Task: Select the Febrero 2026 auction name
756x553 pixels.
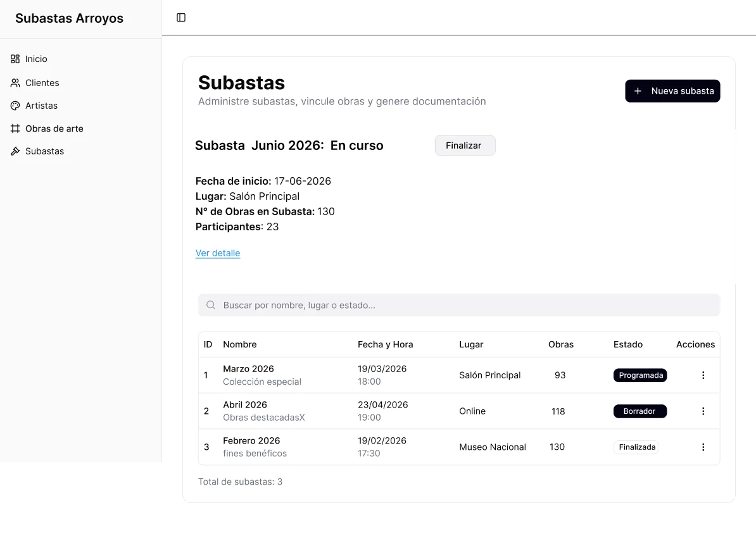Action: coord(251,441)
